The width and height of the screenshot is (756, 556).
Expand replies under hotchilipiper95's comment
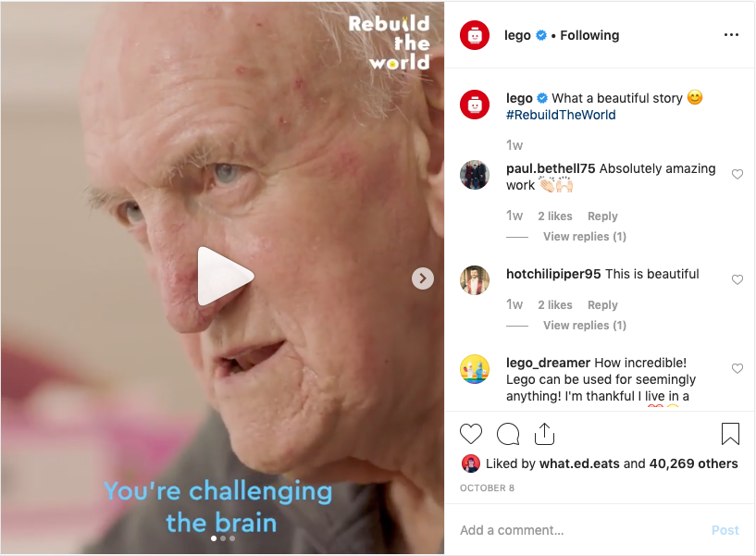(585, 325)
